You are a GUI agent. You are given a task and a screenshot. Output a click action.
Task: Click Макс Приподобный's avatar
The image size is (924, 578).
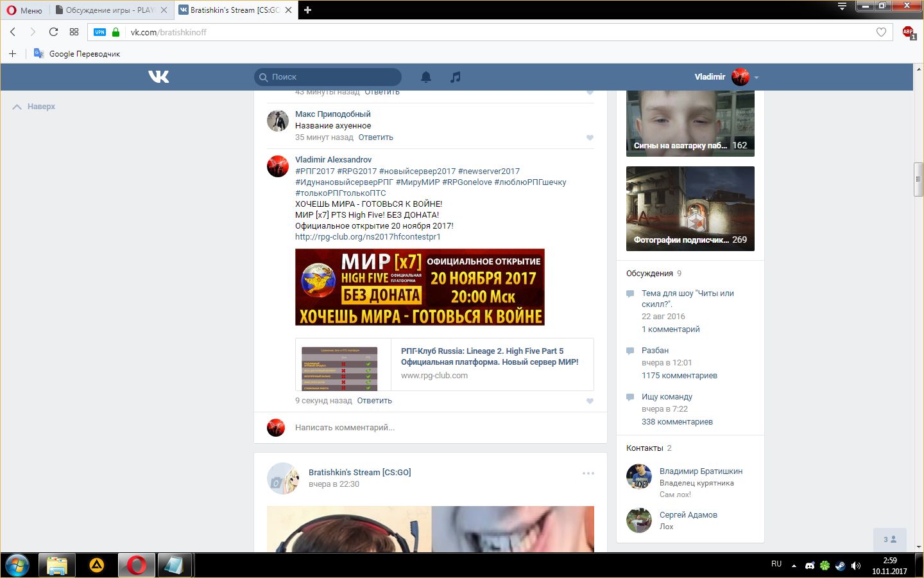278,121
